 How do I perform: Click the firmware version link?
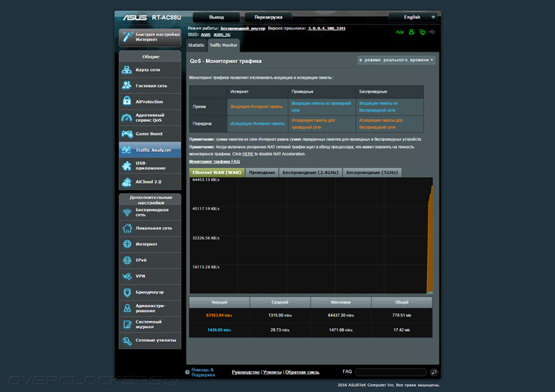click(x=327, y=28)
